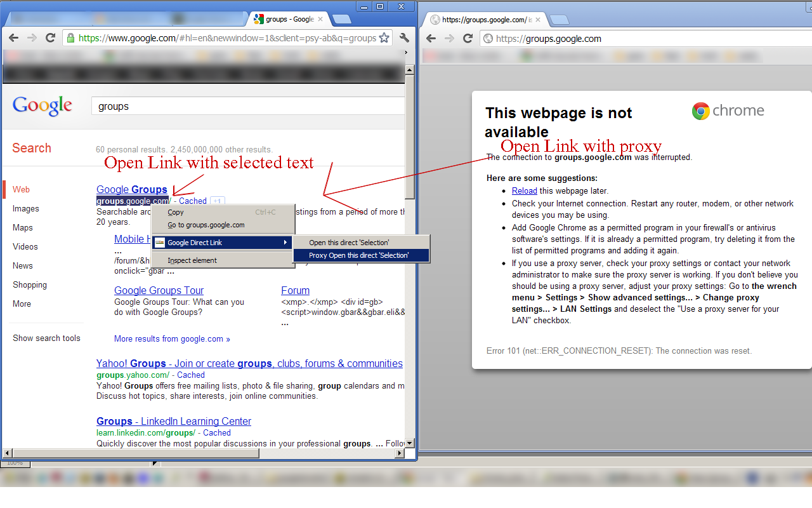Open 'Groups - LinkedIn Learning Center' result
Image resolution: width=812 pixels, height=508 pixels.
tap(174, 421)
